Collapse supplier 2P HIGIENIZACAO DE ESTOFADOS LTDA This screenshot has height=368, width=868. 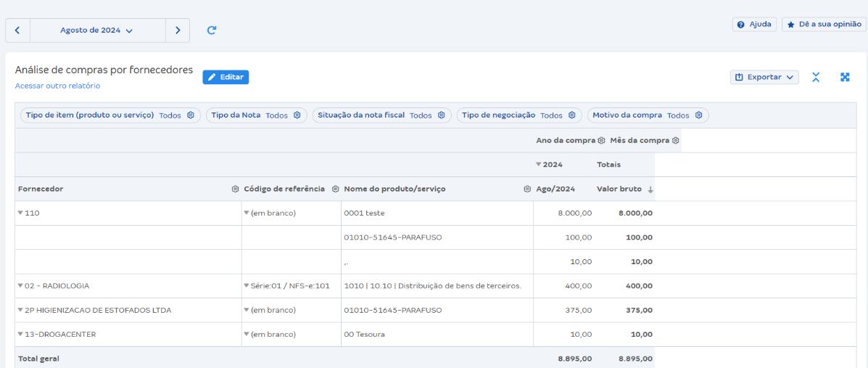tap(20, 311)
